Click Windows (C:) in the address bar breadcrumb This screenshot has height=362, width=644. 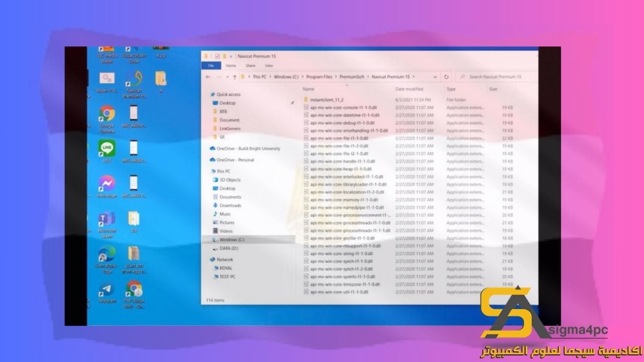[286, 77]
